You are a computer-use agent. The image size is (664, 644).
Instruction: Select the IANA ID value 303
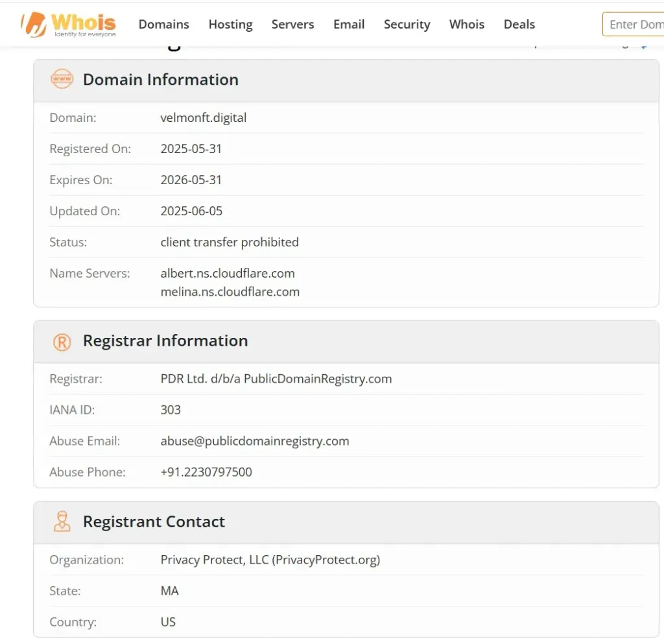coord(171,409)
